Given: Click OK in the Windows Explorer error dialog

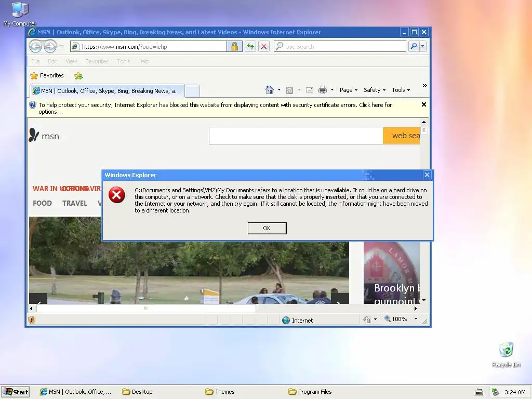Looking at the screenshot, I should [267, 228].
